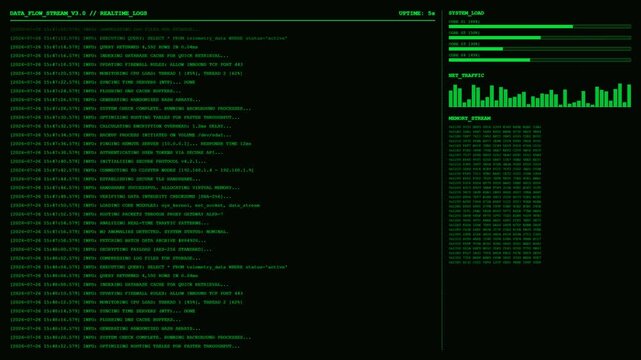Select the 'Calculating encryption overhead' log line
This screenshot has width=641, height=360.
point(121,126)
